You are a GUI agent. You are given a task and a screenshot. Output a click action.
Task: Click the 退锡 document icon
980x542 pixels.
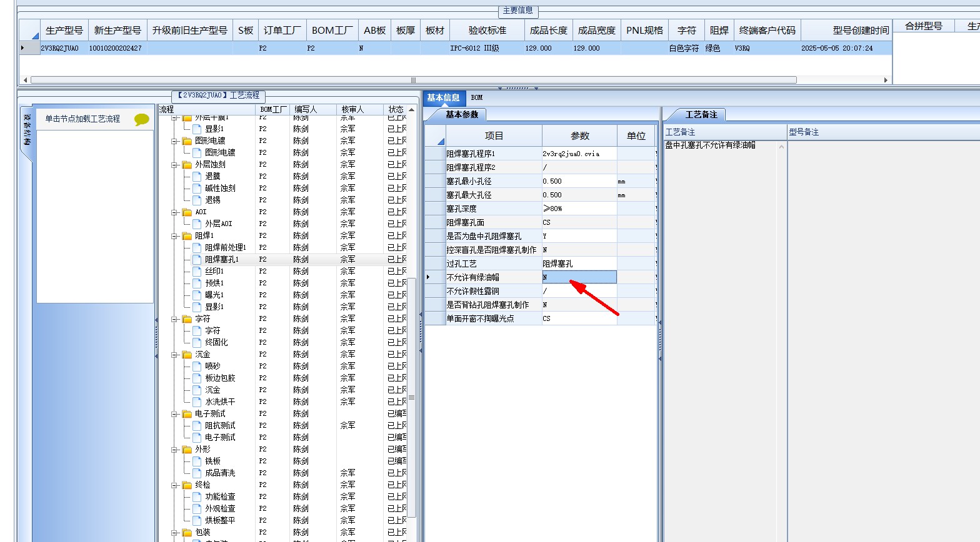197,200
